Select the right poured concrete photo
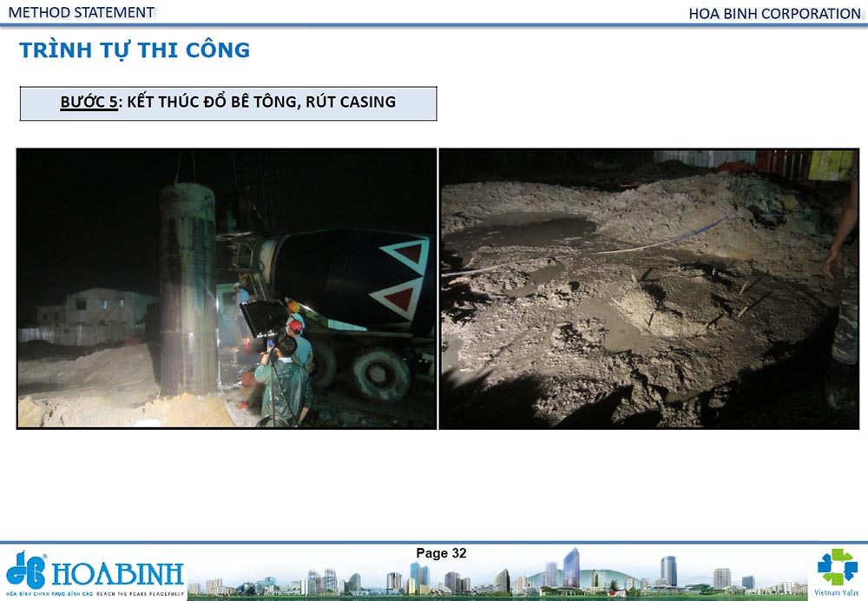The width and height of the screenshot is (868, 601). pos(648,288)
